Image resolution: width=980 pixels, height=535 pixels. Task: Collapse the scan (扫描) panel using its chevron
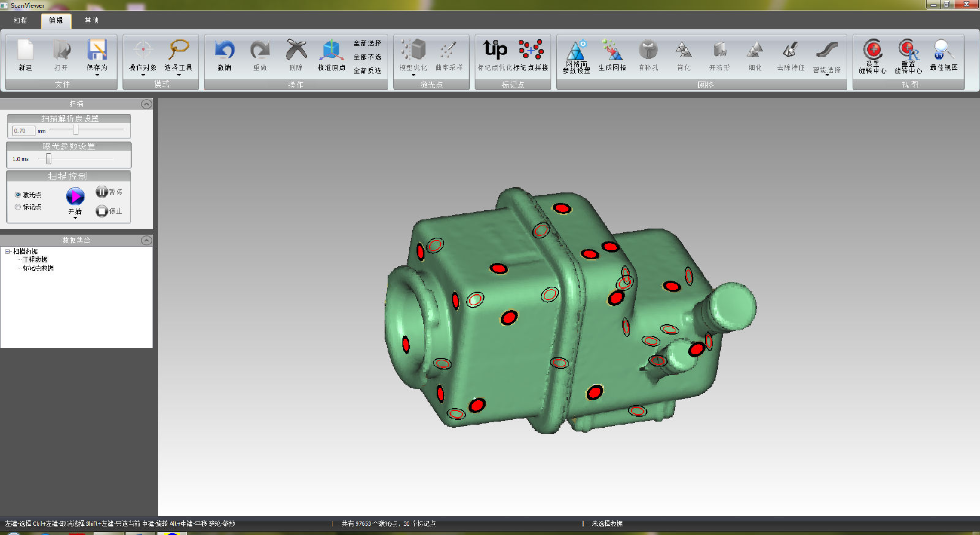pos(146,104)
